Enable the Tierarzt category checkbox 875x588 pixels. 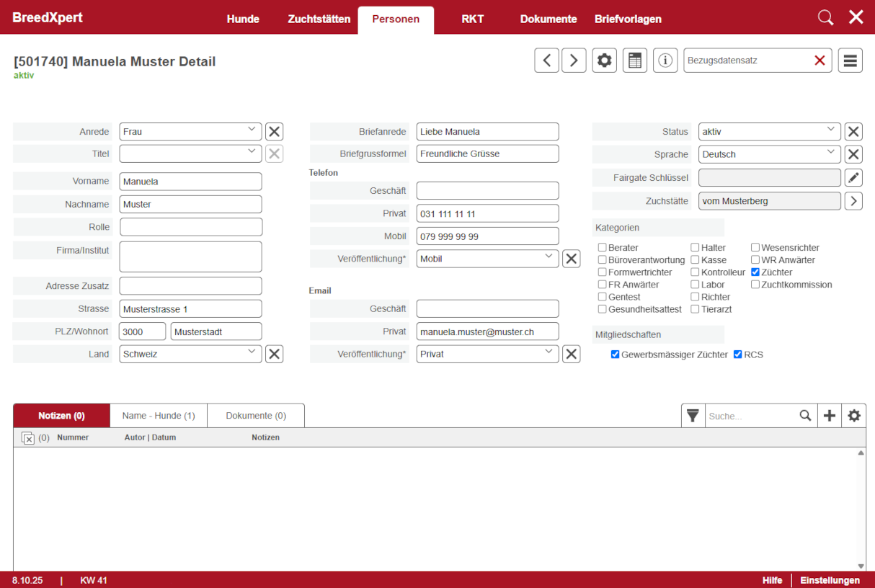(x=695, y=309)
